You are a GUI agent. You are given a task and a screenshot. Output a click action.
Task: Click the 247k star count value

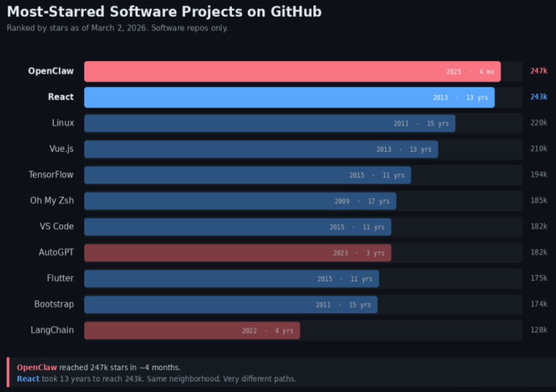coord(539,71)
